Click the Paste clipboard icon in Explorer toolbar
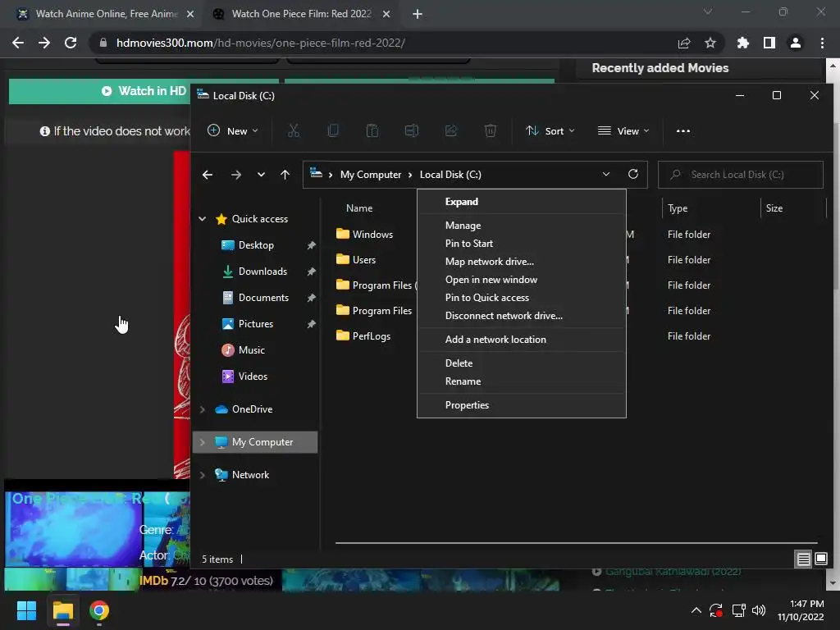The image size is (840, 630). pyautogui.click(x=372, y=130)
